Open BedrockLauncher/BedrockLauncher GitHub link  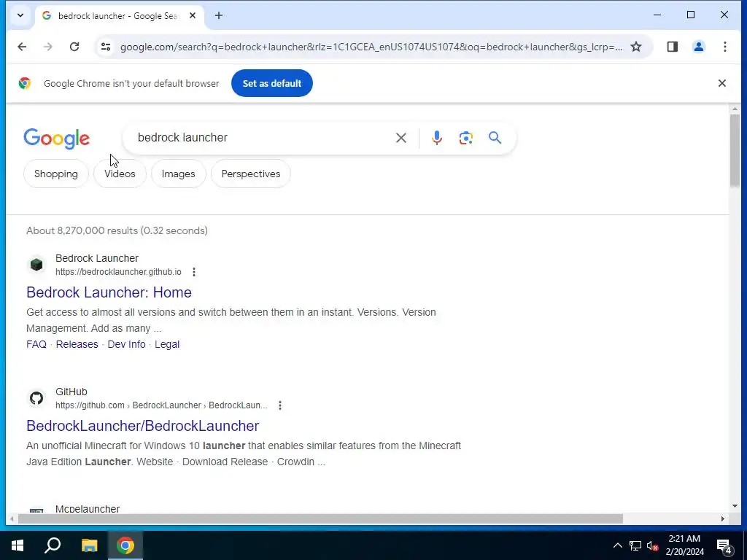142,426
